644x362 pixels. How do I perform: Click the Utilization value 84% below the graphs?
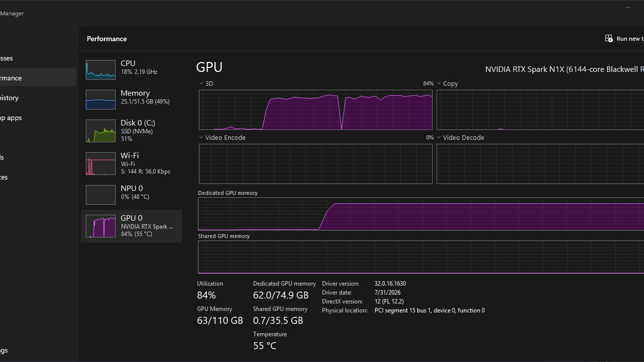click(x=206, y=296)
